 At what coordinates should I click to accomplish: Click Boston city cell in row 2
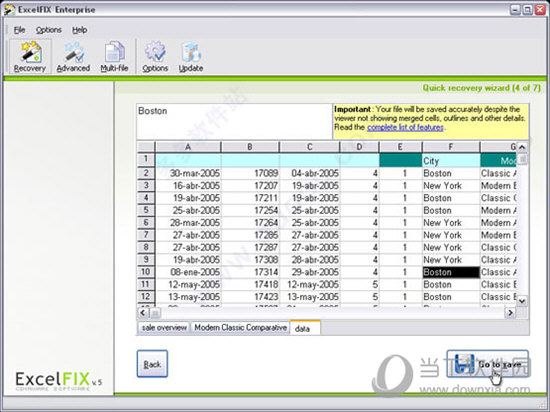point(451,173)
